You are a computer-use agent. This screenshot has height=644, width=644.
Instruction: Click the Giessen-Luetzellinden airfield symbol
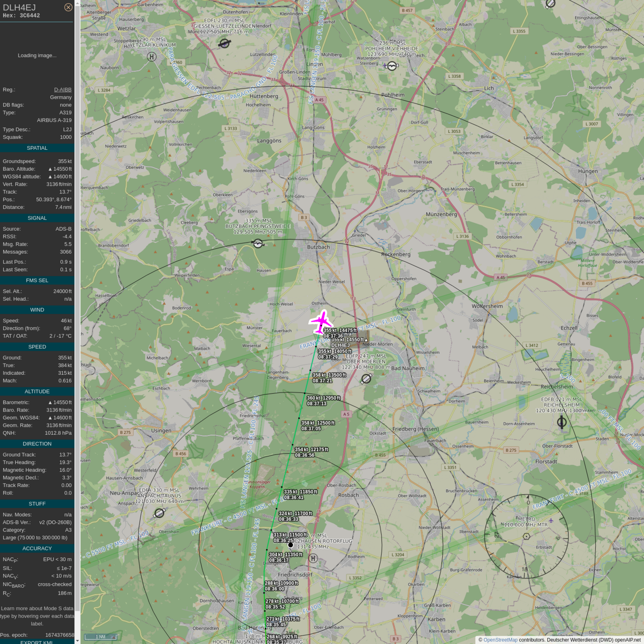coord(225,43)
